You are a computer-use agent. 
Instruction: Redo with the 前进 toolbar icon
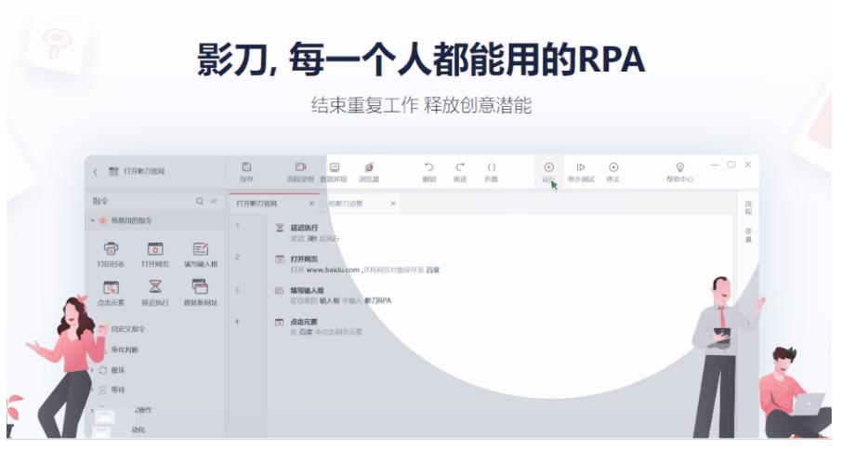click(459, 167)
